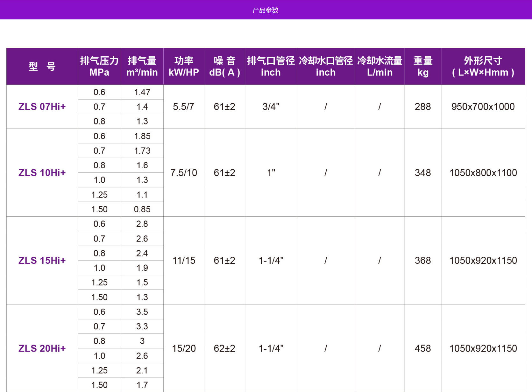Select the 冷却水流量 L/min column header
532x392 pixels.
tap(380, 66)
